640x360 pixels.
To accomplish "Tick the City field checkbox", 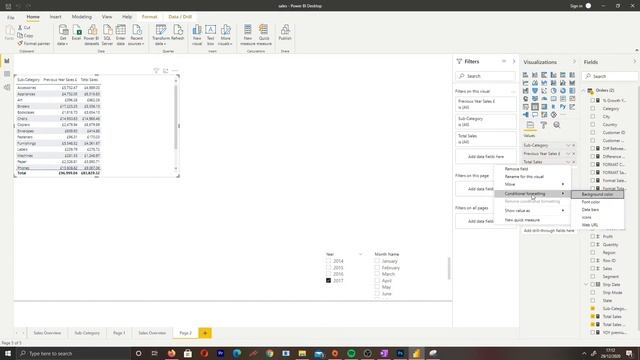I will tap(593, 116).
